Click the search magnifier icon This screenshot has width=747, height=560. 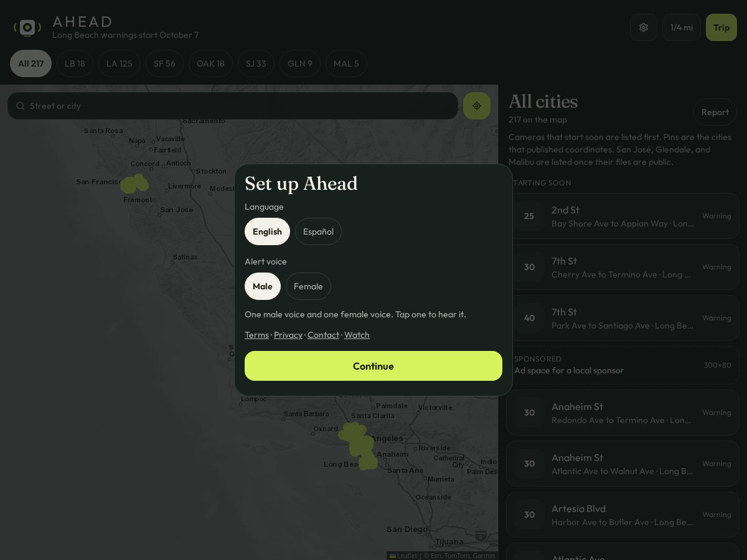coord(21,106)
